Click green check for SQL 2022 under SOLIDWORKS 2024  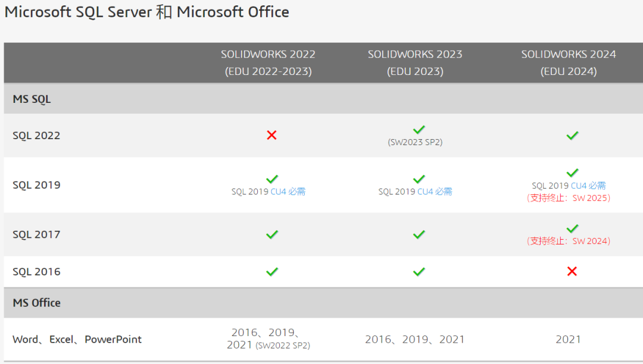(x=572, y=136)
